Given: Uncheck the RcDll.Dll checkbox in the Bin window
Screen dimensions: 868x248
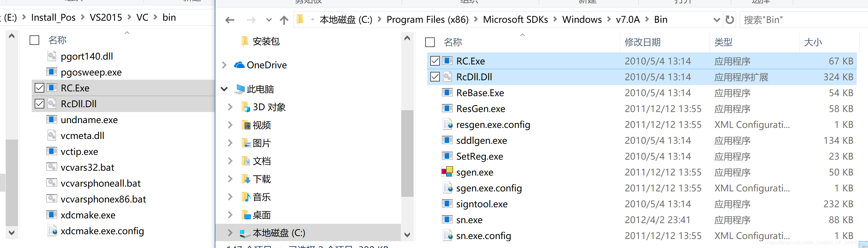Looking at the screenshot, I should tap(435, 77).
